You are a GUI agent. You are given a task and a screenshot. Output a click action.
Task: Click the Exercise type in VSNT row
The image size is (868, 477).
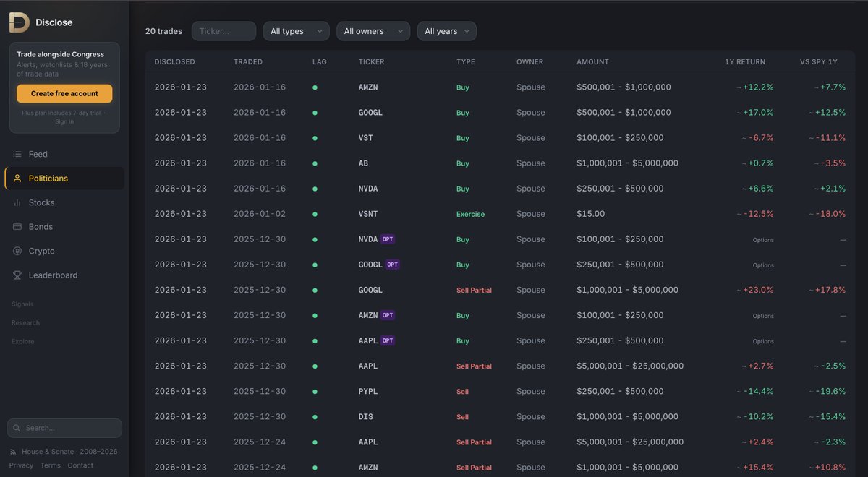471,215
